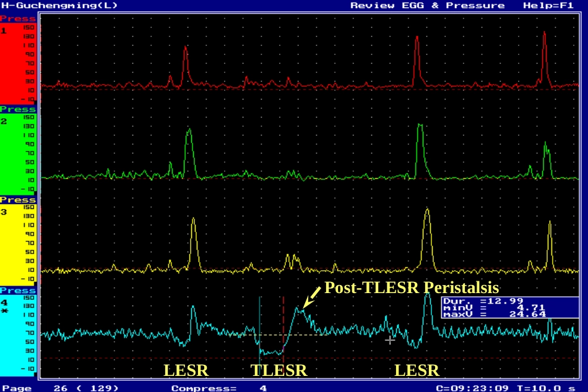Click the white crosshair cursor on channel 4
588x392 pixels.
point(390,340)
